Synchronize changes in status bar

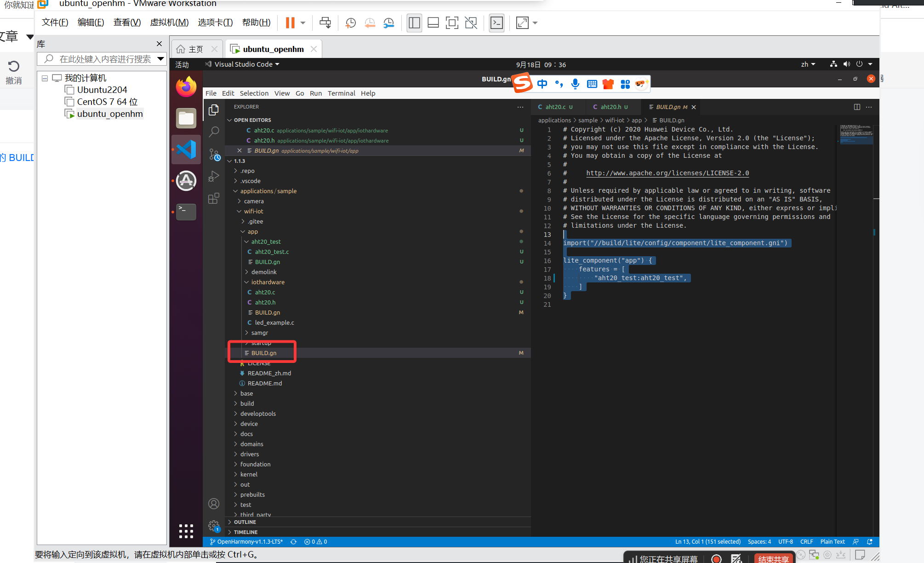point(293,542)
